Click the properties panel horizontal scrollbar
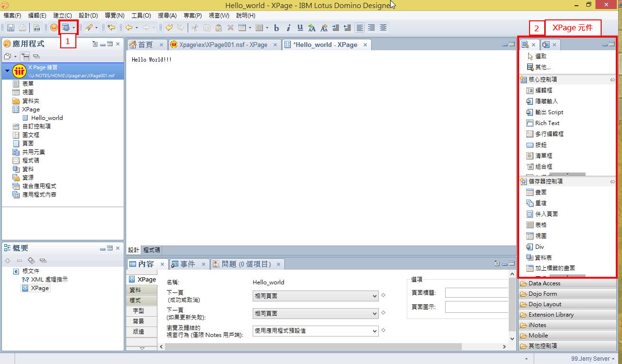Screen dimensions: 622x364 (x=313, y=347)
